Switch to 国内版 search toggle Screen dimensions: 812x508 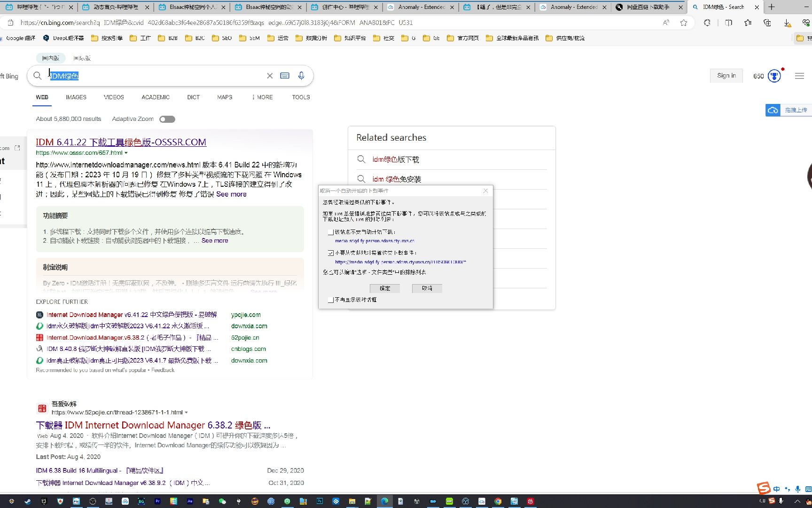(x=51, y=58)
